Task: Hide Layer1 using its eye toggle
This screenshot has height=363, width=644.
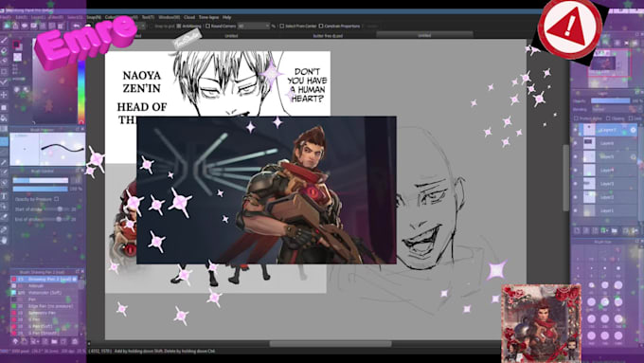Action: click(576, 210)
